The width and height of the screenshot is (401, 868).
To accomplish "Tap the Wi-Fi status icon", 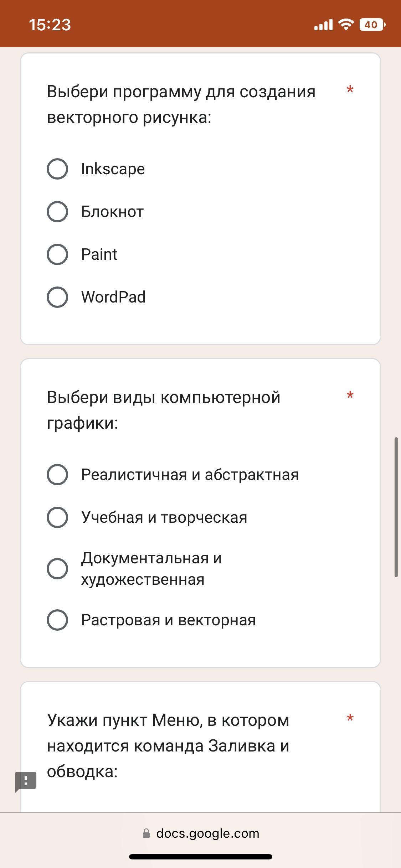I will 346,25.
